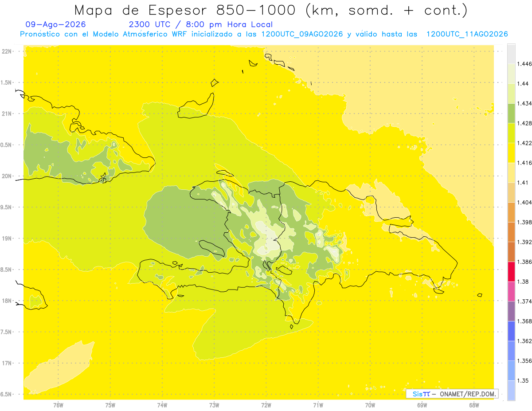Click the '71W' longitude label

point(318,405)
